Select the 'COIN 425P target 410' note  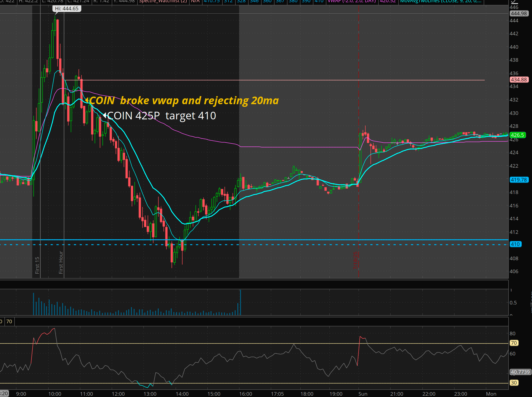[161, 116]
